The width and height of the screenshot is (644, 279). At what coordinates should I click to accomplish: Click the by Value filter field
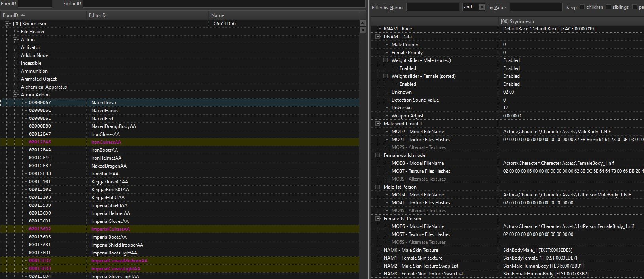point(535,7)
